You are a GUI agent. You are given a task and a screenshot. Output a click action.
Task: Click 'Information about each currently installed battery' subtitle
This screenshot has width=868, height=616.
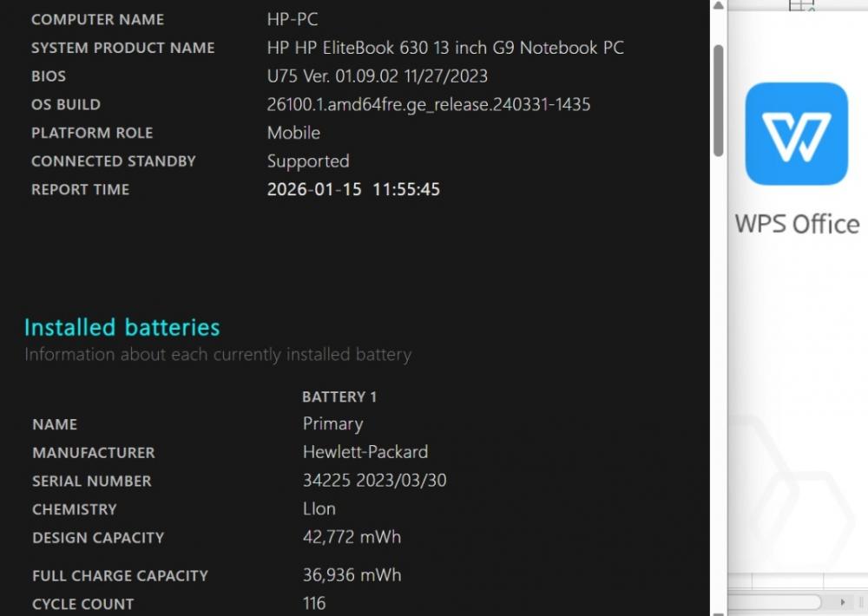tap(218, 354)
